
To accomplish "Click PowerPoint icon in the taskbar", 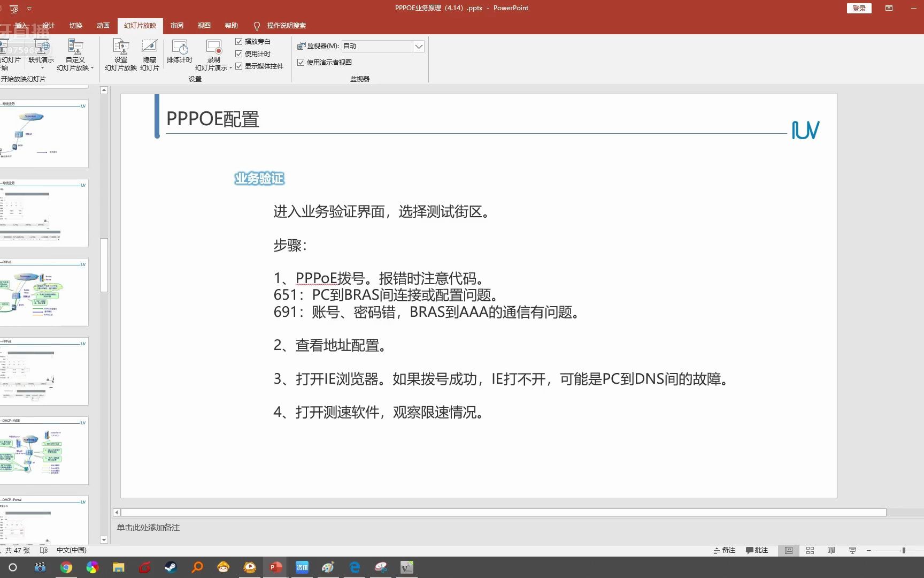I will tap(276, 567).
